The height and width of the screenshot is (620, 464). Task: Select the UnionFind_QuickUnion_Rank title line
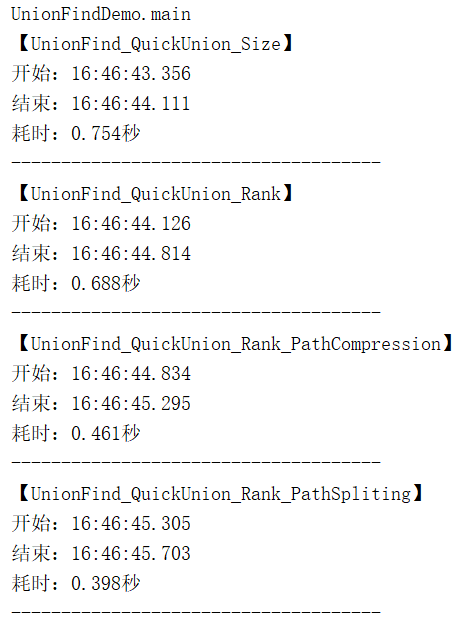pos(155,194)
